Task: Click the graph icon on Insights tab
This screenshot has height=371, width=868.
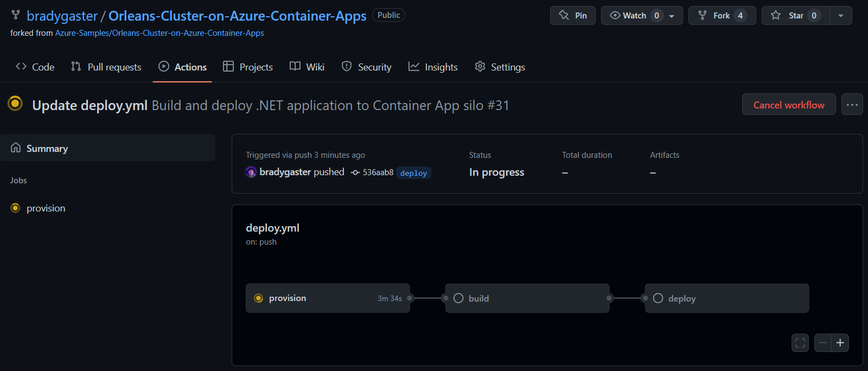Action: [414, 66]
